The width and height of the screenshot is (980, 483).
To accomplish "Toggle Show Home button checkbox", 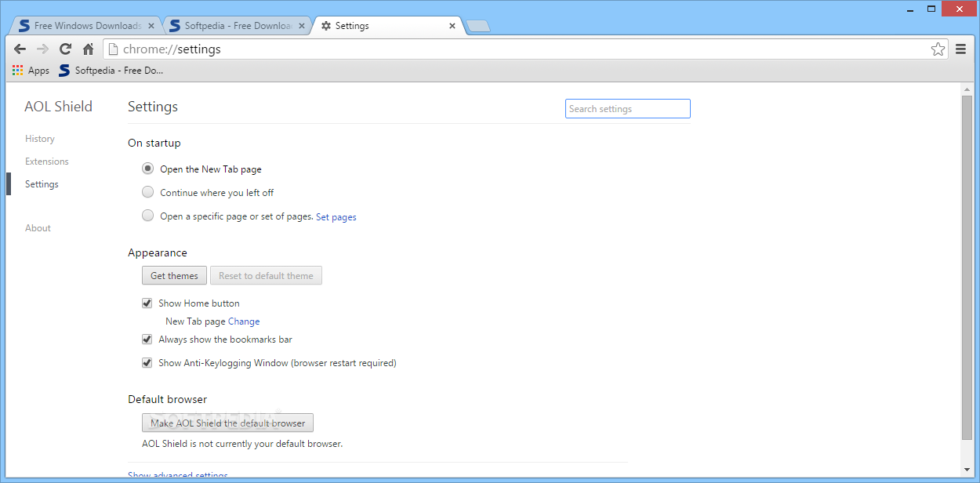I will click(x=147, y=303).
